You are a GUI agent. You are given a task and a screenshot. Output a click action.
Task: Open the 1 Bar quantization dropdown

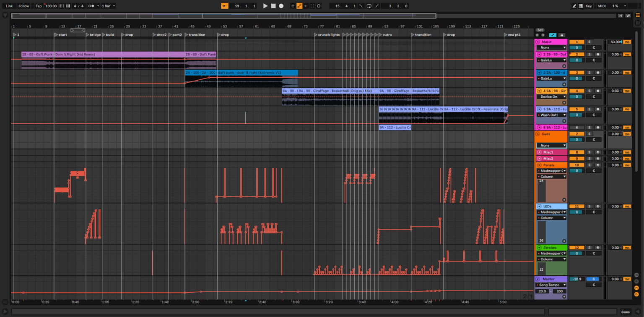click(x=109, y=6)
